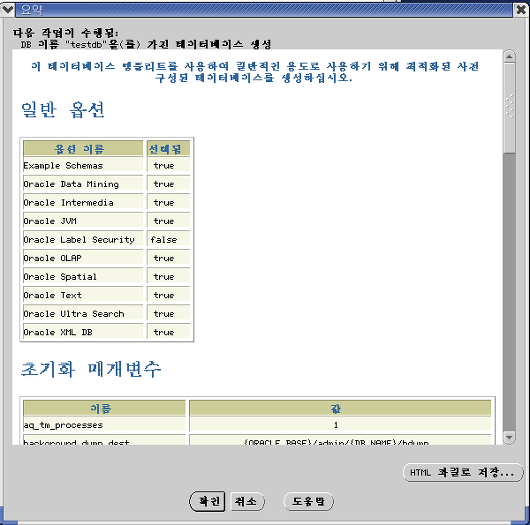The image size is (530, 525).
Task: Click the 일반 옵션 section heading
Action: click(x=63, y=110)
